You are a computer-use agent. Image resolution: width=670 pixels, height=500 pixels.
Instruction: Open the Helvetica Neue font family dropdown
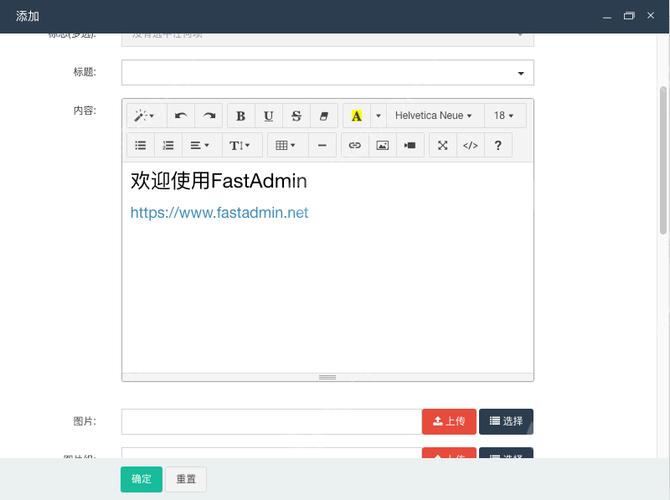(433, 116)
